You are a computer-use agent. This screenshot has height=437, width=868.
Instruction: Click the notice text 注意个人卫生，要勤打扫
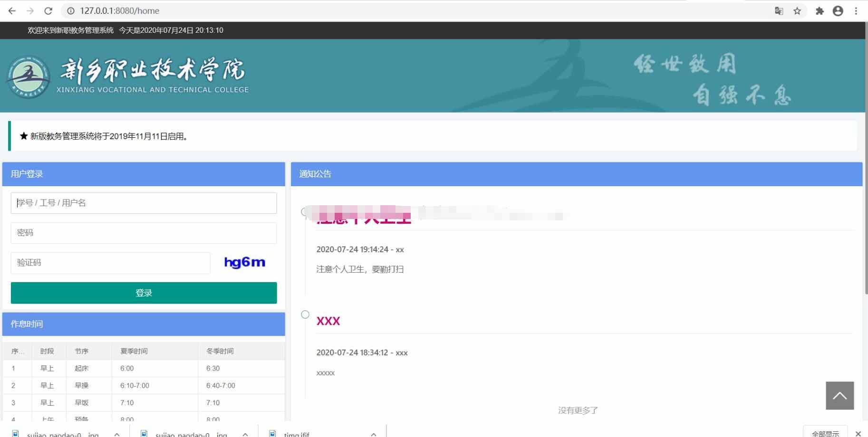tap(360, 269)
